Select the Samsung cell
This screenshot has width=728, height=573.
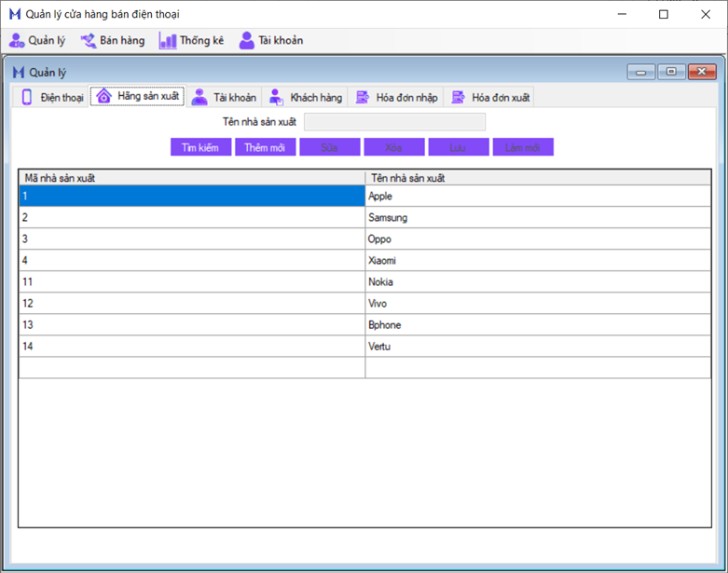coord(538,217)
